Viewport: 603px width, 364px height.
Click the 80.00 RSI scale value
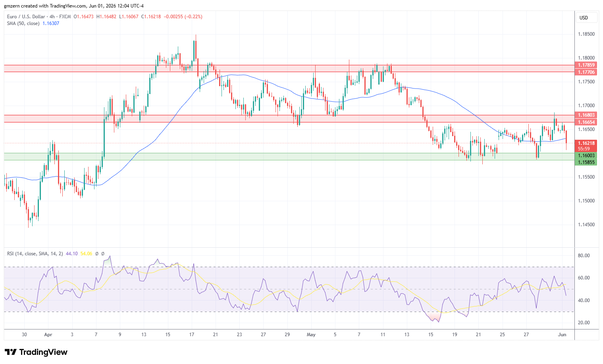pos(584,256)
